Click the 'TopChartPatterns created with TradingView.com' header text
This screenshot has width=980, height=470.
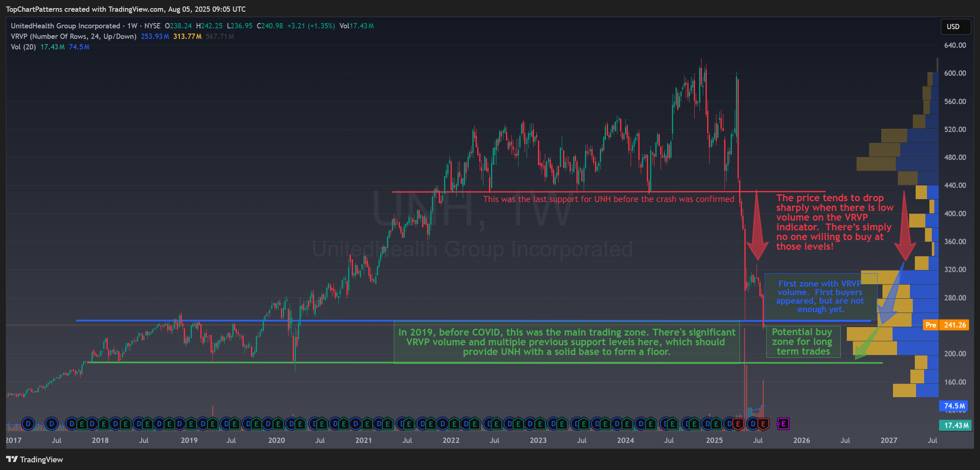pos(126,9)
